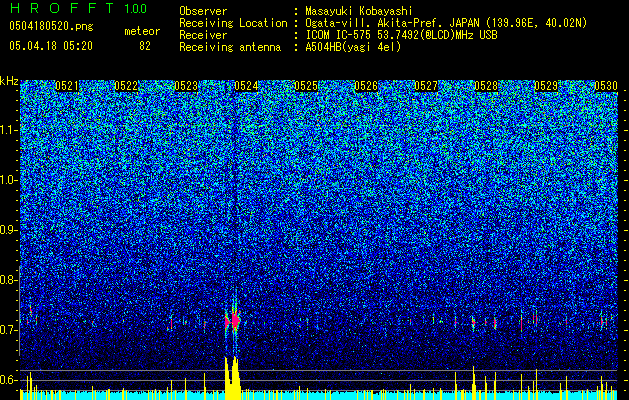Select observer name Masayuki Kobayashi
The height and width of the screenshot is (400, 629).
coord(359,11)
